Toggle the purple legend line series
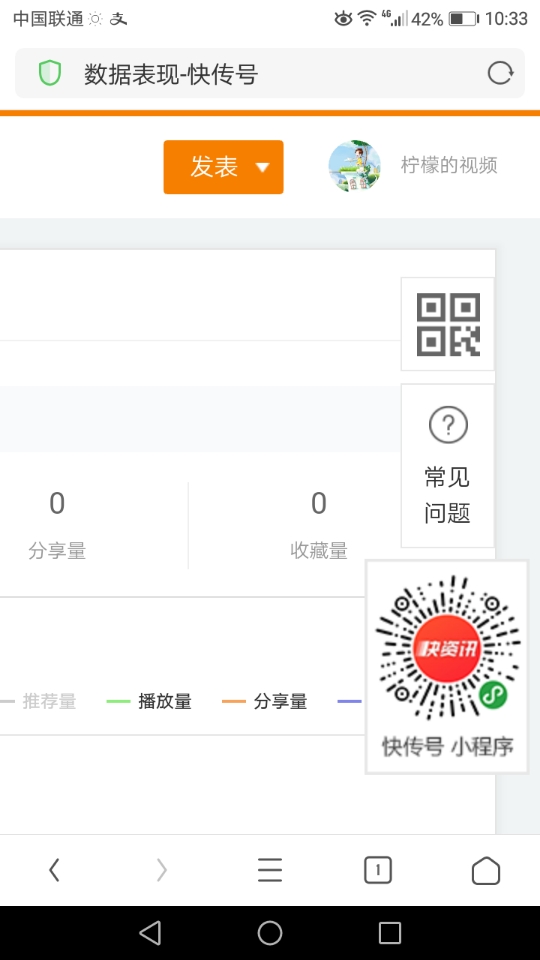This screenshot has height=960, width=540. tap(351, 701)
